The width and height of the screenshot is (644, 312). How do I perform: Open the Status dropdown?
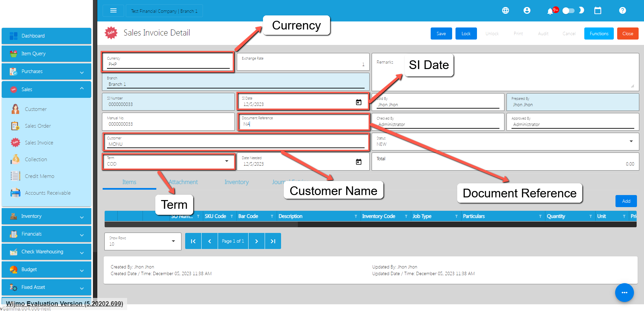pyautogui.click(x=631, y=141)
